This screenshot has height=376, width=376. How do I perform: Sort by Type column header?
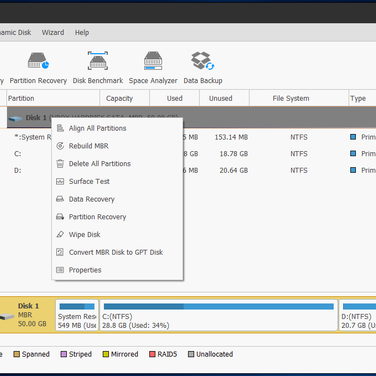pos(362,98)
